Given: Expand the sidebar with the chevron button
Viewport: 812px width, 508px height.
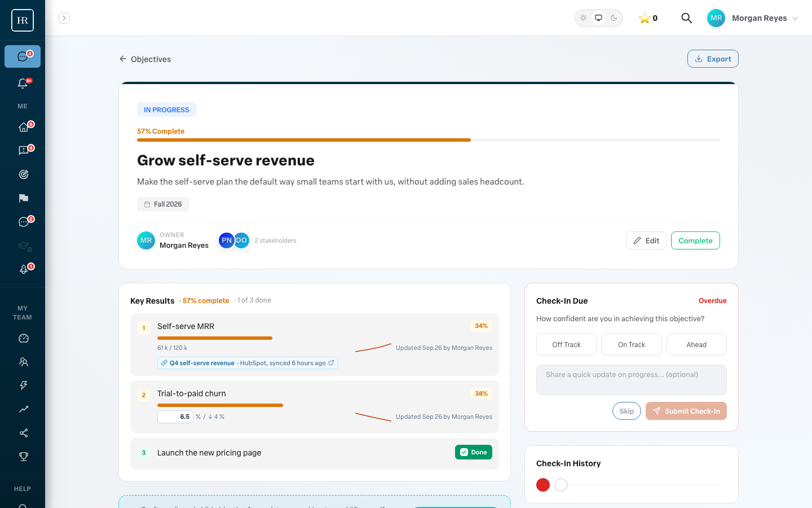Looking at the screenshot, I should (64, 18).
